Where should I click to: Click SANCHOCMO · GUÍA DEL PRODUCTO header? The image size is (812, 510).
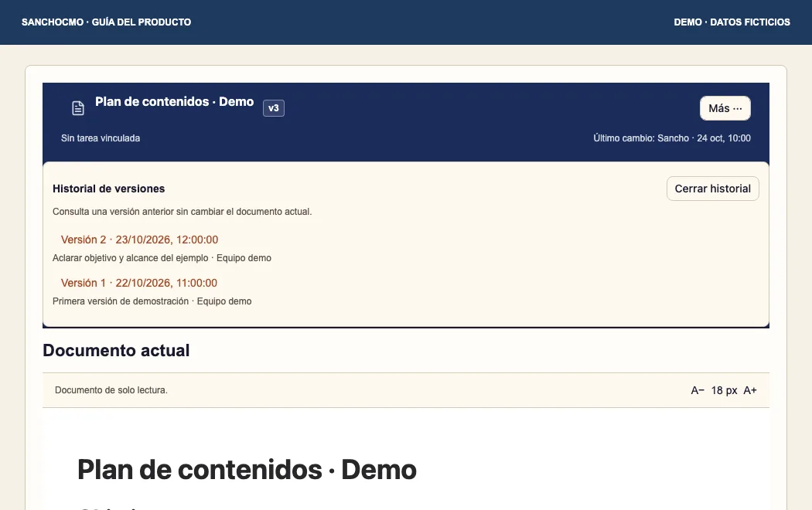tap(106, 22)
